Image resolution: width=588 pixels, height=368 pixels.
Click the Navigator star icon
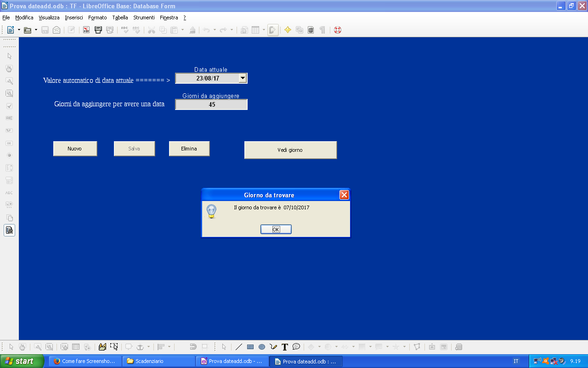point(288,30)
